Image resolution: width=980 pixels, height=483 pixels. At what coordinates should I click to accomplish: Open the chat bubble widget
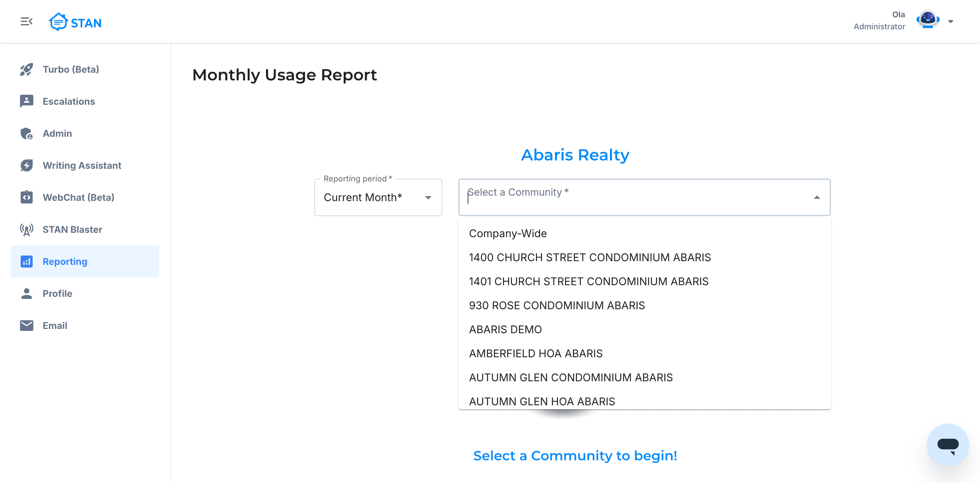pos(948,445)
